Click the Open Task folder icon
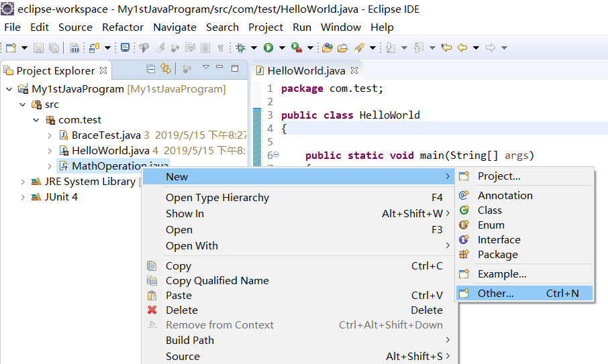 [x=342, y=48]
